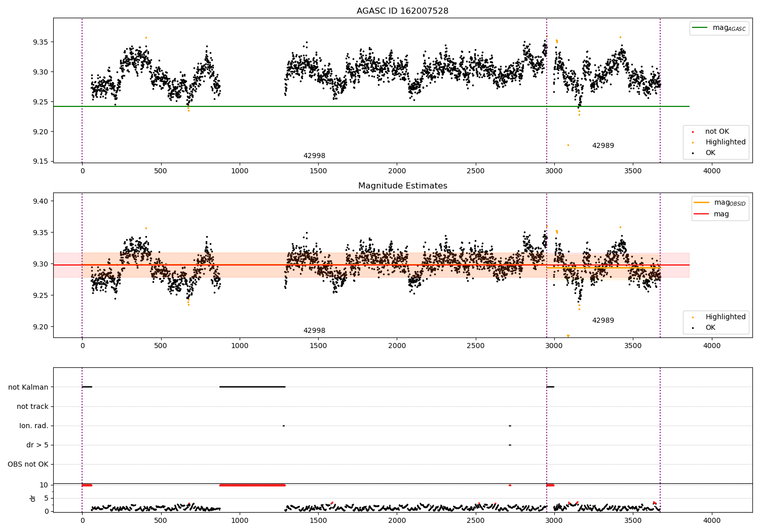Click the 1500 x-axis tick of the bottom plot
Viewport: 760px width, 532px height.
click(318, 520)
